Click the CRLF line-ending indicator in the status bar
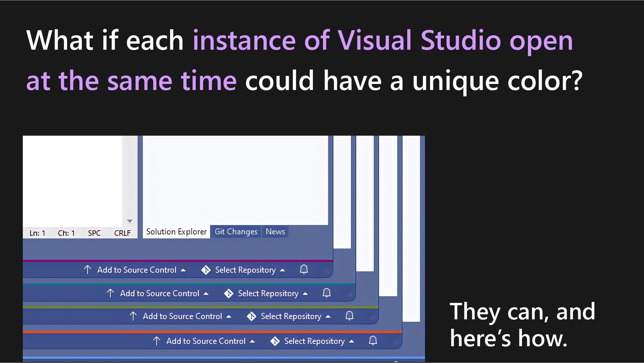Screen dimensions: 644x363 tap(122, 232)
